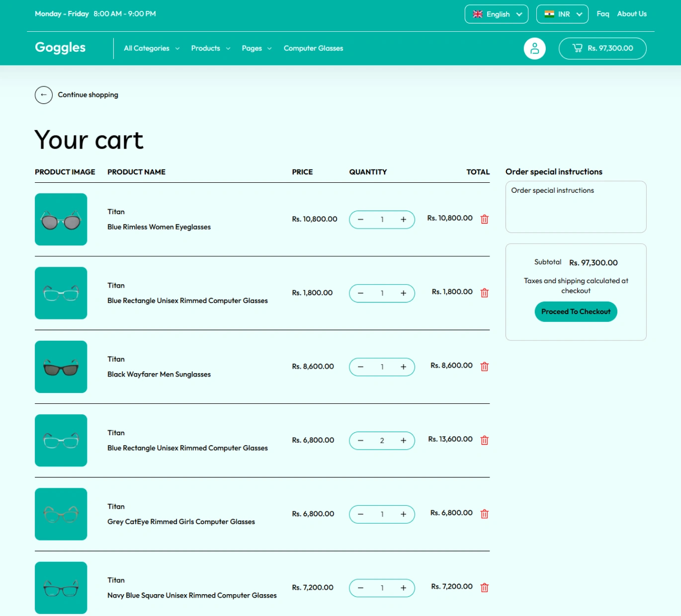This screenshot has height=616, width=681.
Task: Decrease quantity of the item with quantity 2
Action: [x=360, y=441]
